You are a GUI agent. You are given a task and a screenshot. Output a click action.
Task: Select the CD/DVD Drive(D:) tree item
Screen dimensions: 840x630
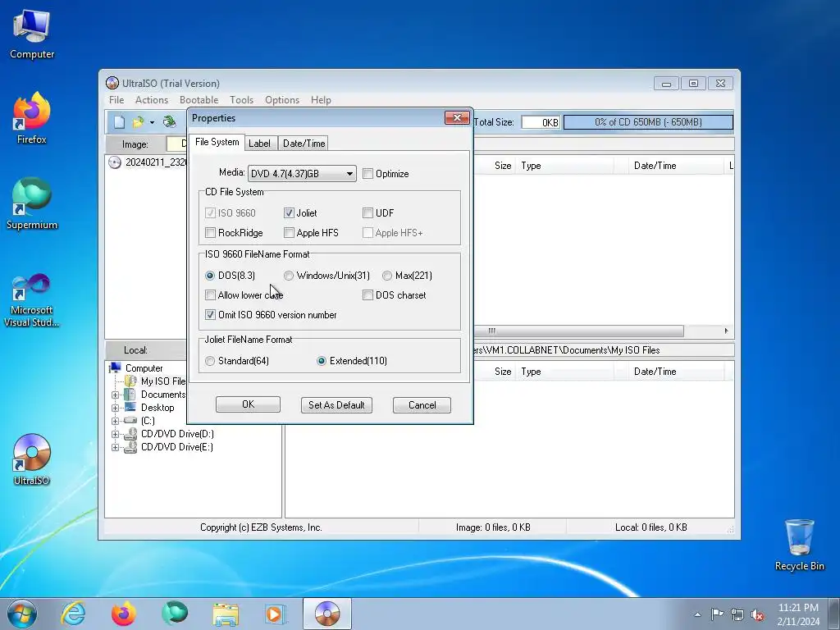[177, 434]
